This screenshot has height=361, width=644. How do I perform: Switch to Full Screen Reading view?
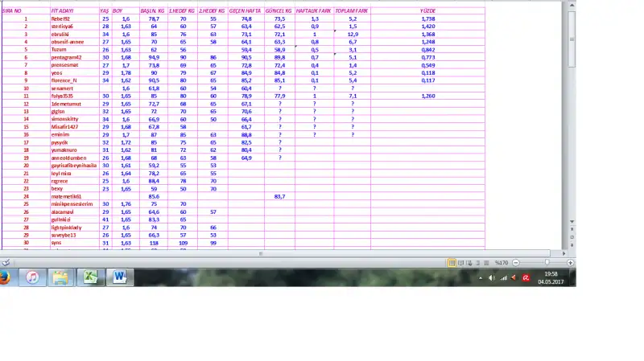point(461,263)
